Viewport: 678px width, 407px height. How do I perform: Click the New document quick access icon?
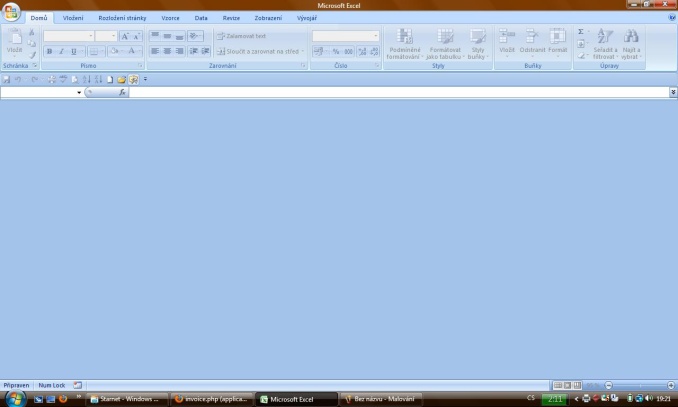pos(110,80)
